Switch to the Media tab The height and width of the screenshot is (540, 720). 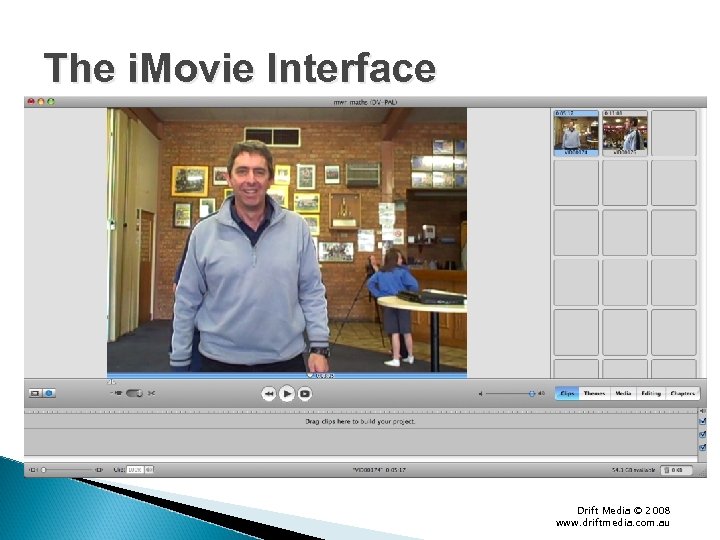(623, 394)
